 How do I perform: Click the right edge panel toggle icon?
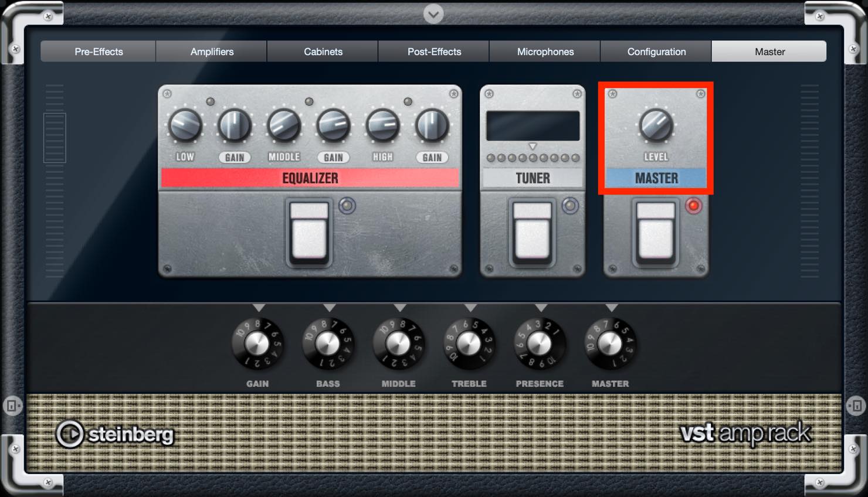pos(856,405)
